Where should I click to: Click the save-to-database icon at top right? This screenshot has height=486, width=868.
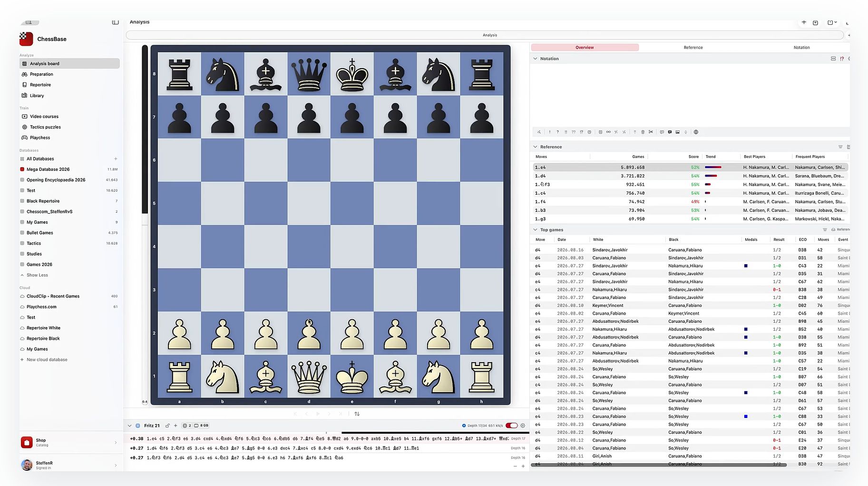coord(815,22)
